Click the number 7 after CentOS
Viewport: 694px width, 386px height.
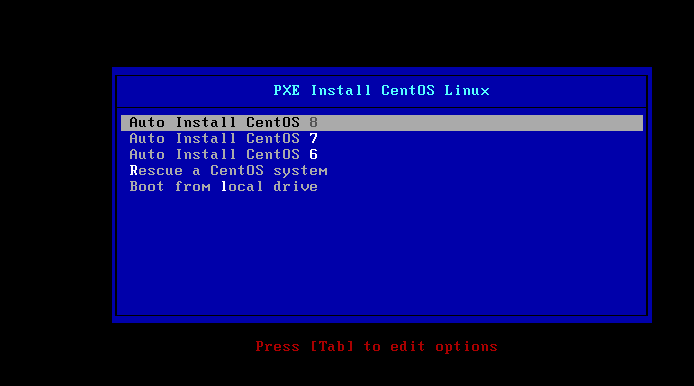(313, 139)
